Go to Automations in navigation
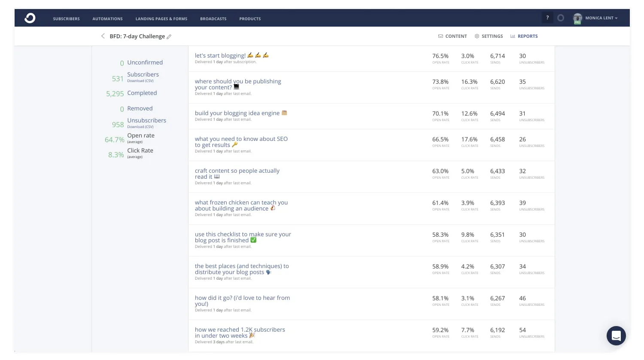The width and height of the screenshot is (644, 360). (107, 19)
